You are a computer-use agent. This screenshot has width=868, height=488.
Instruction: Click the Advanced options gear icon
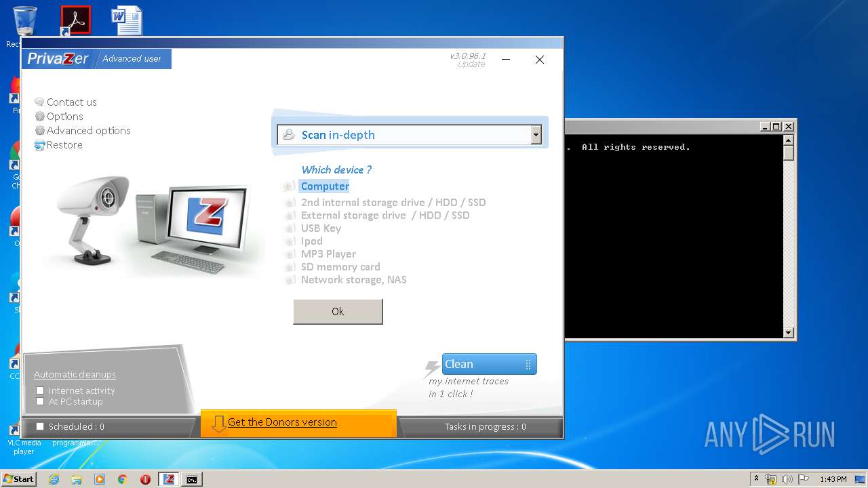[39, 131]
